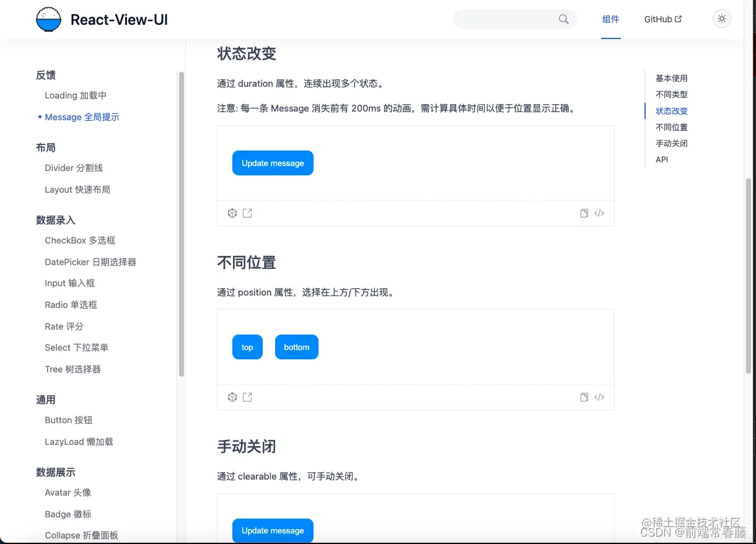The width and height of the screenshot is (756, 544).
Task: Select DatePicker 日期选择器 in the sidebar
Action: click(x=90, y=261)
